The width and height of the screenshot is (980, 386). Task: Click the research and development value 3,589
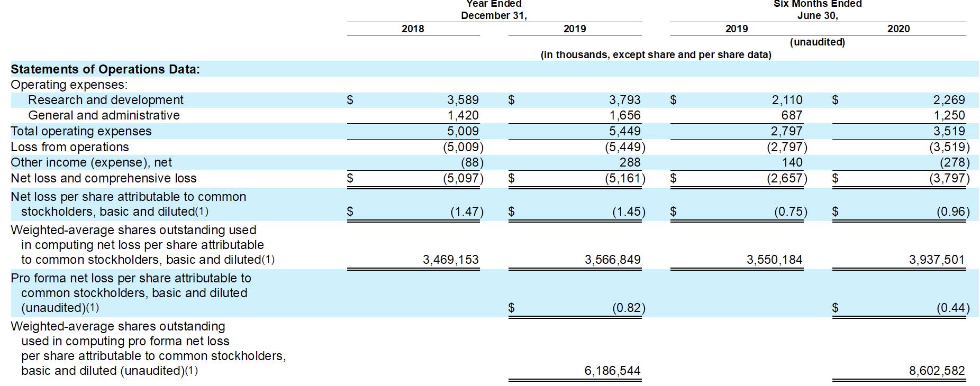click(x=463, y=100)
